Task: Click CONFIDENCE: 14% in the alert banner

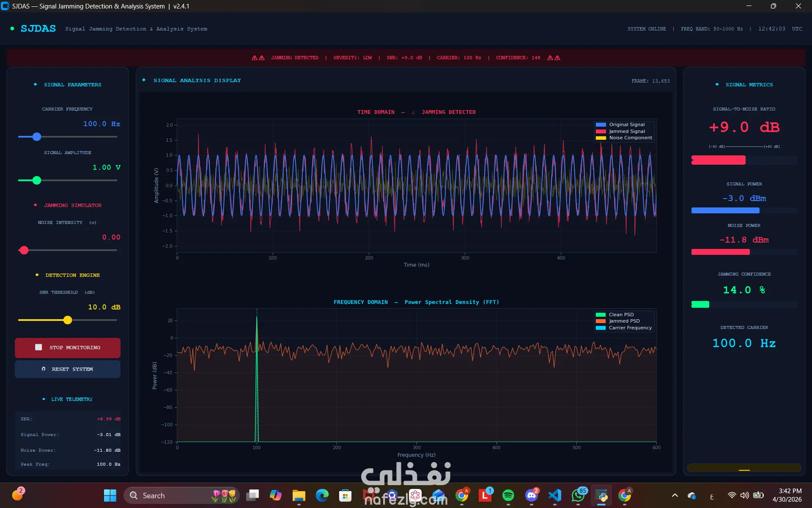Action: pos(518,58)
